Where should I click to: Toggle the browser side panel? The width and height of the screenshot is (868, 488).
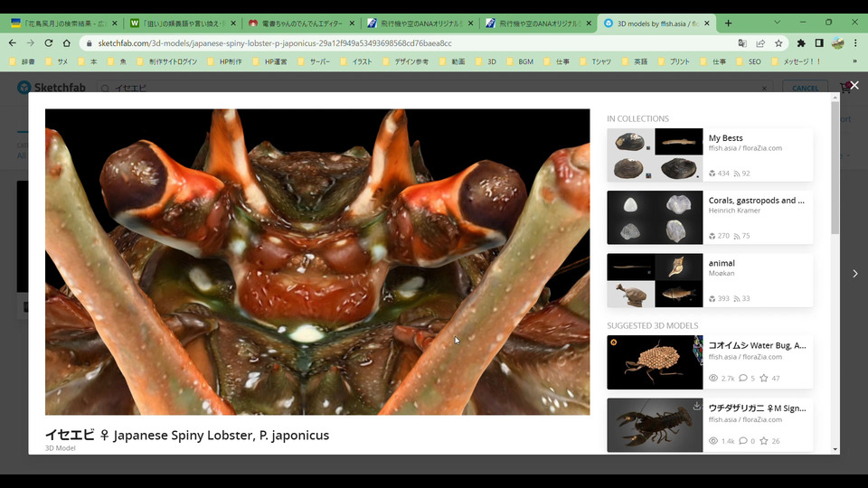[819, 42]
